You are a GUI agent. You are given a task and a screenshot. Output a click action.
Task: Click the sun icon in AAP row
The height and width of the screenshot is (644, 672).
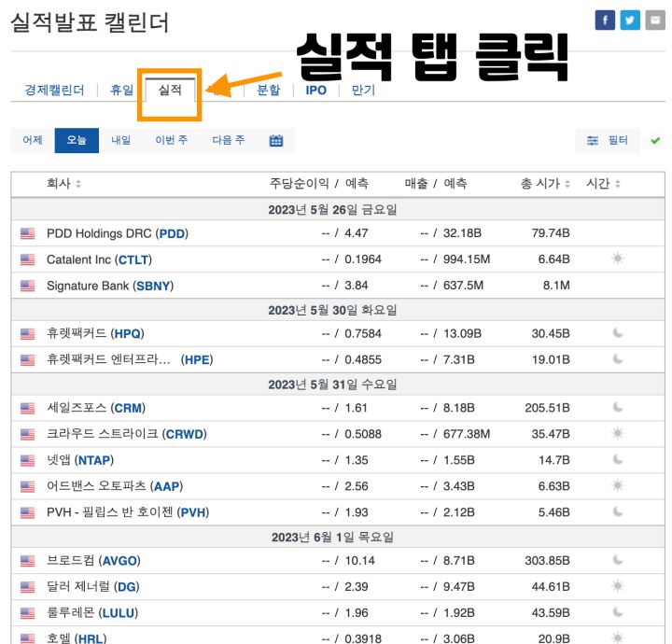click(618, 485)
